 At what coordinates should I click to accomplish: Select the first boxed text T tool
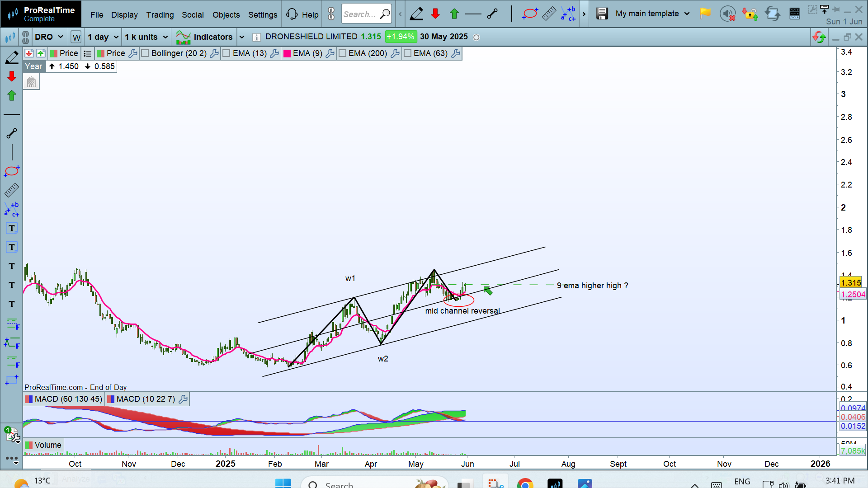tap(12, 228)
